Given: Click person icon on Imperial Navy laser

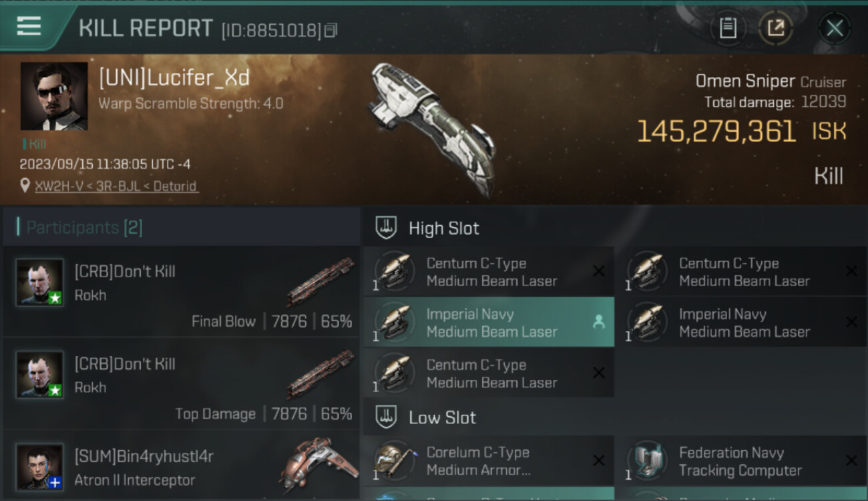Looking at the screenshot, I should 598,322.
